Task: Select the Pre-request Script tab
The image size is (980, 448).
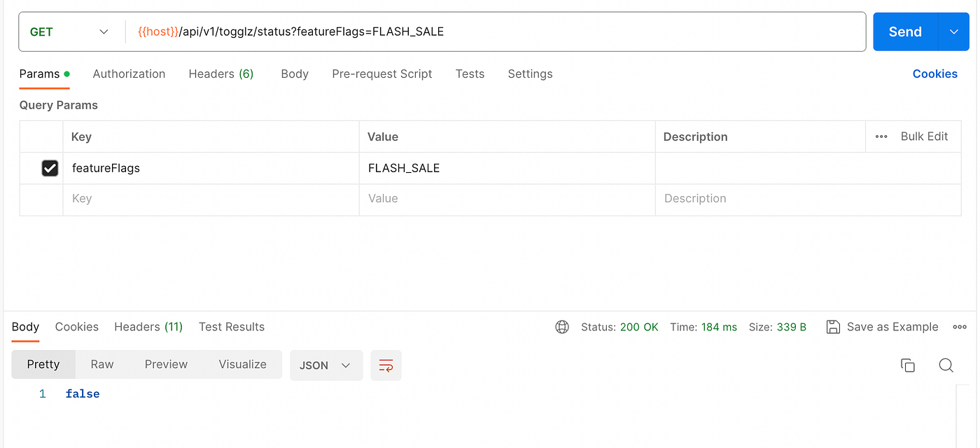Action: 382,73
